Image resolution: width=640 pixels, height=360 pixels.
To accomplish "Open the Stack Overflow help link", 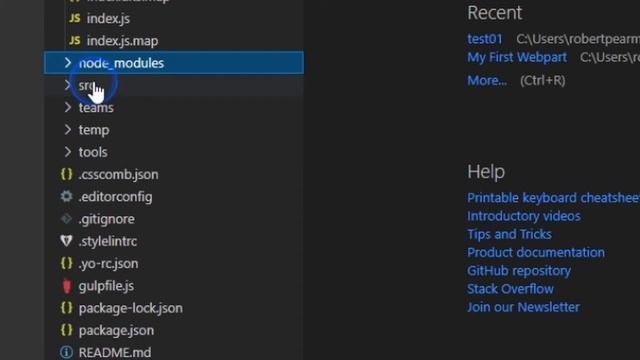I will tap(511, 289).
